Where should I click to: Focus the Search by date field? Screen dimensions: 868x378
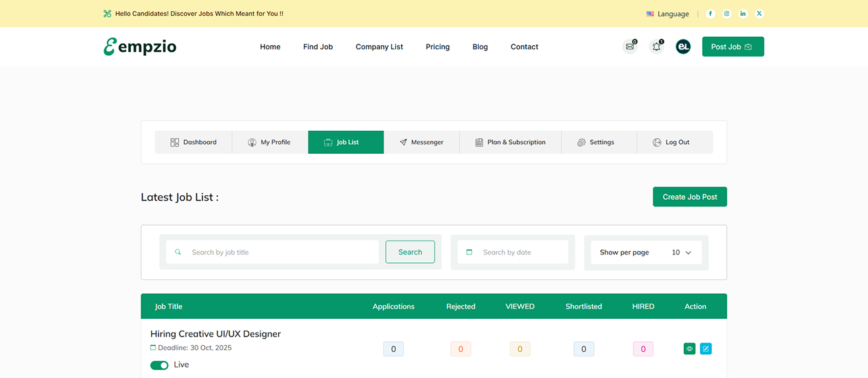[x=513, y=252]
